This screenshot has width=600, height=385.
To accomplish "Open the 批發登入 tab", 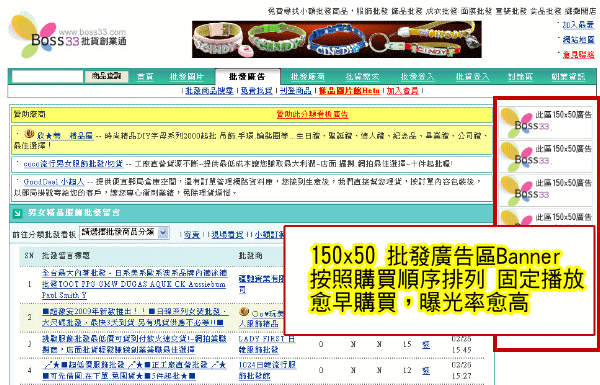I will [x=417, y=77].
